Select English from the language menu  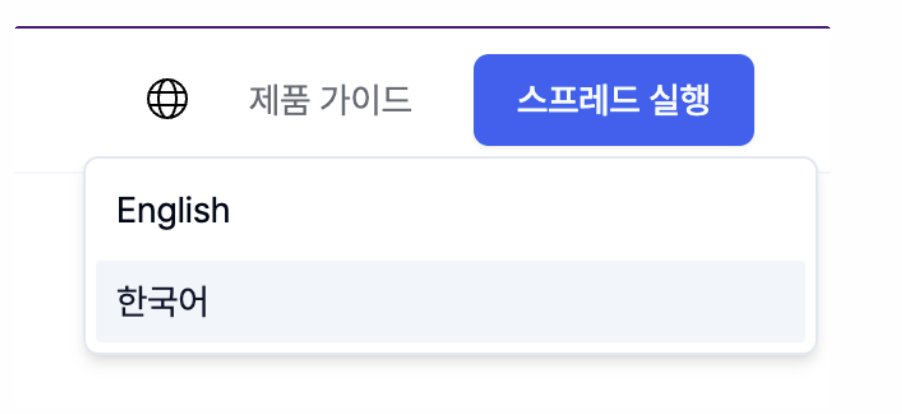tap(450, 210)
